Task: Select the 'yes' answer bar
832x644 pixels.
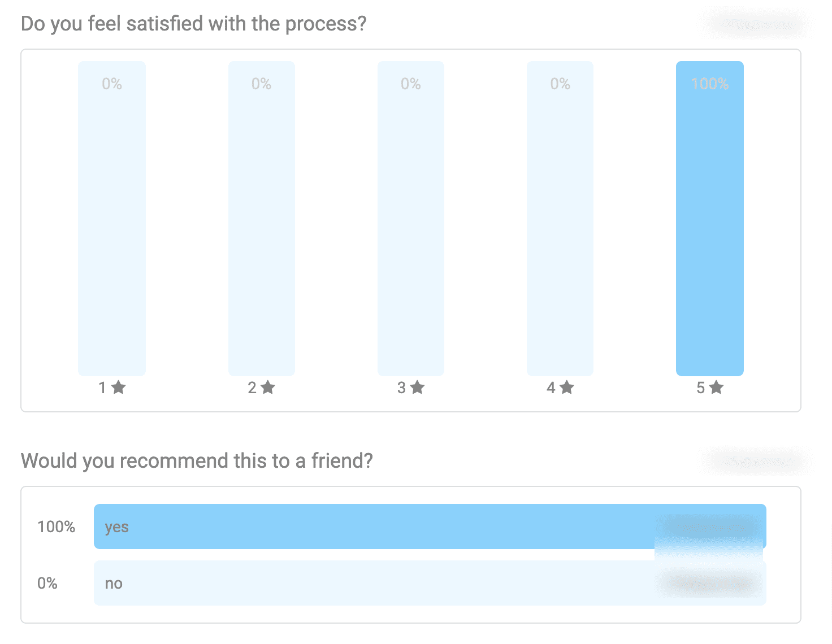Action: [x=430, y=526]
